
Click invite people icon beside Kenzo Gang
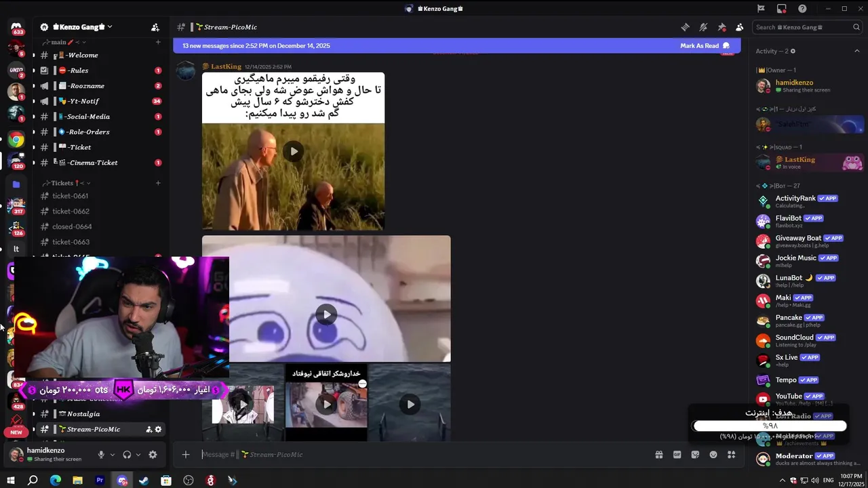(155, 27)
